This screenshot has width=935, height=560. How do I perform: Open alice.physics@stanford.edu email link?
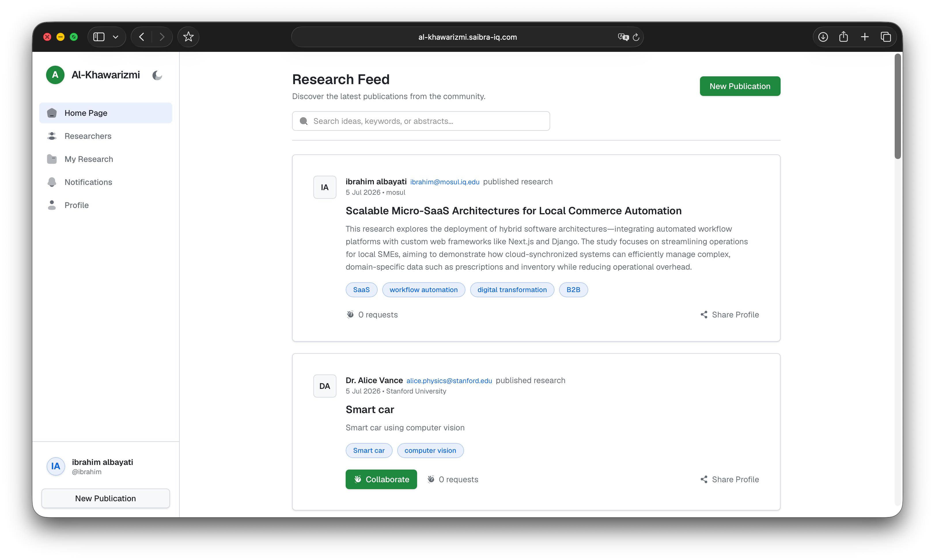(449, 381)
